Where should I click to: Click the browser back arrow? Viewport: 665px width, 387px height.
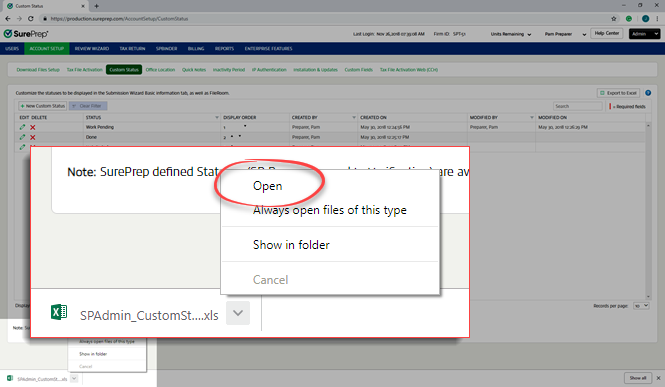[8, 19]
